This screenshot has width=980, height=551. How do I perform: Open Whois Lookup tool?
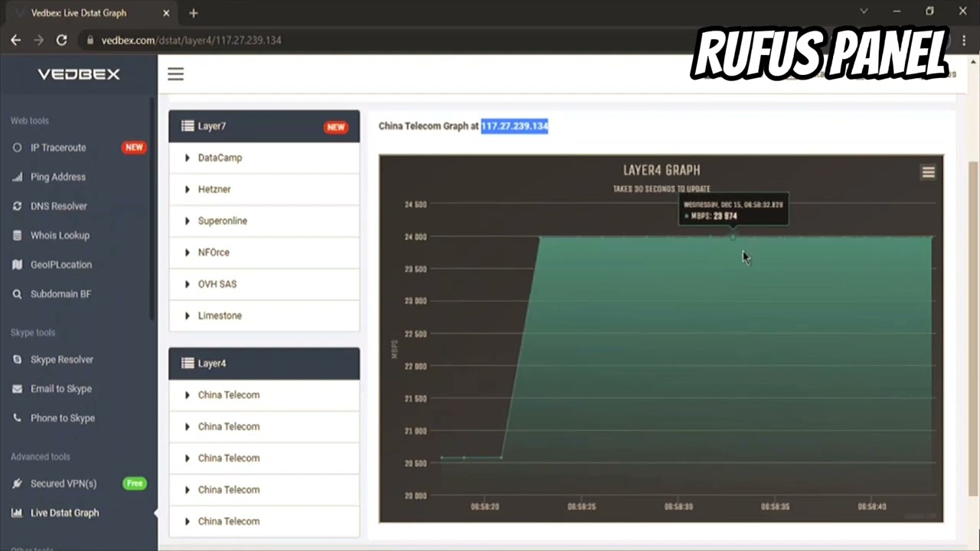(x=60, y=236)
